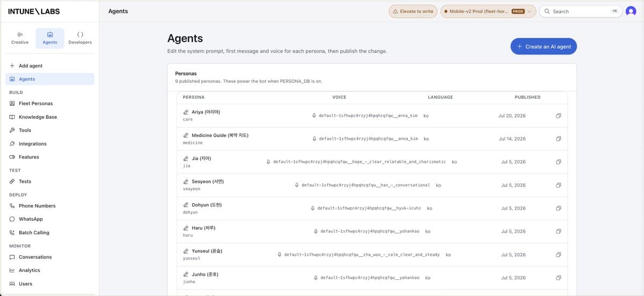Image resolution: width=644 pixels, height=296 pixels.
Task: Click the edit pencil for Junho
Action: pyautogui.click(x=186, y=275)
